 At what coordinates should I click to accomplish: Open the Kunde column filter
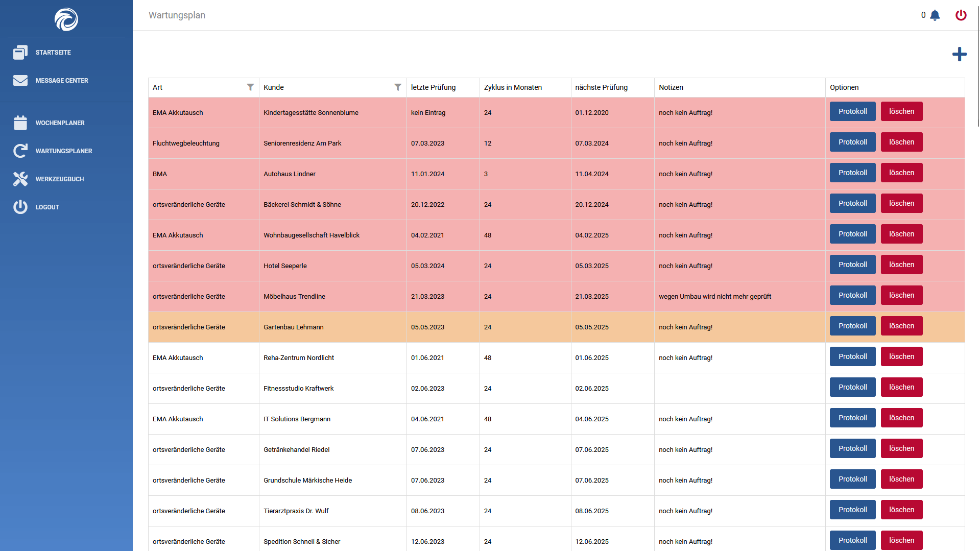(x=397, y=87)
